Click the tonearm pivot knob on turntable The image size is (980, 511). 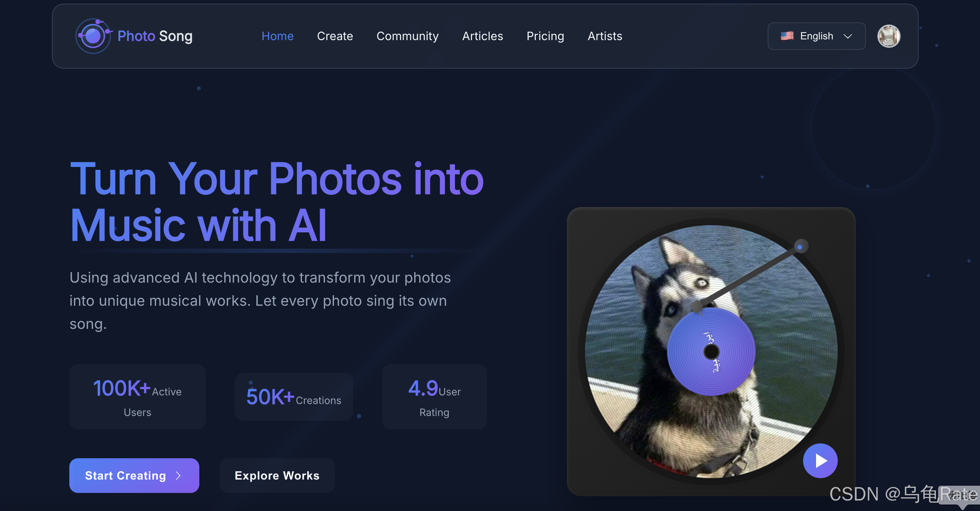[x=800, y=247]
